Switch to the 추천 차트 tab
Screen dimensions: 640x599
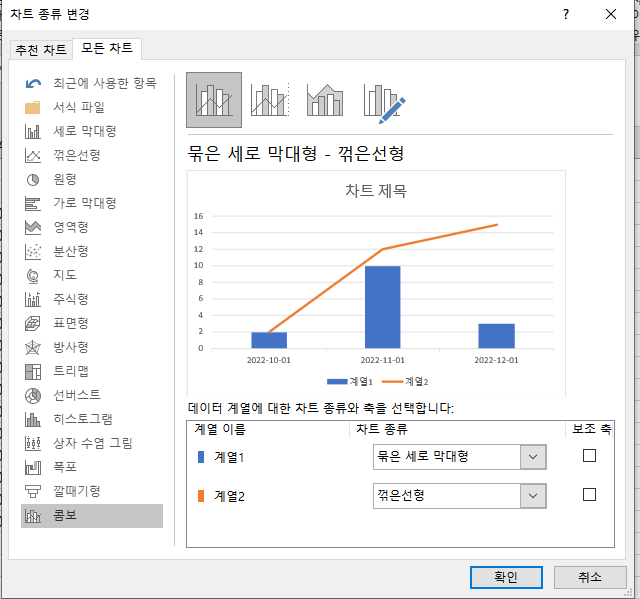pyautogui.click(x=41, y=50)
